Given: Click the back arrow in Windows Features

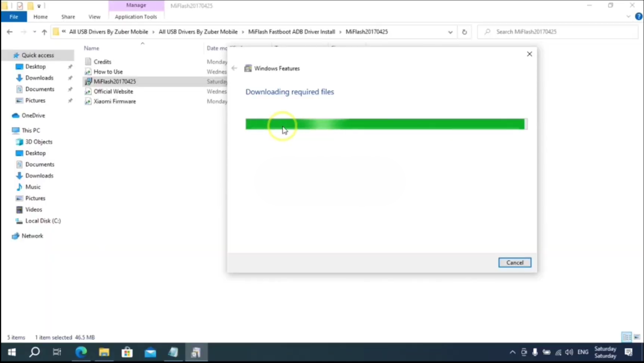Looking at the screenshot, I should click(234, 68).
